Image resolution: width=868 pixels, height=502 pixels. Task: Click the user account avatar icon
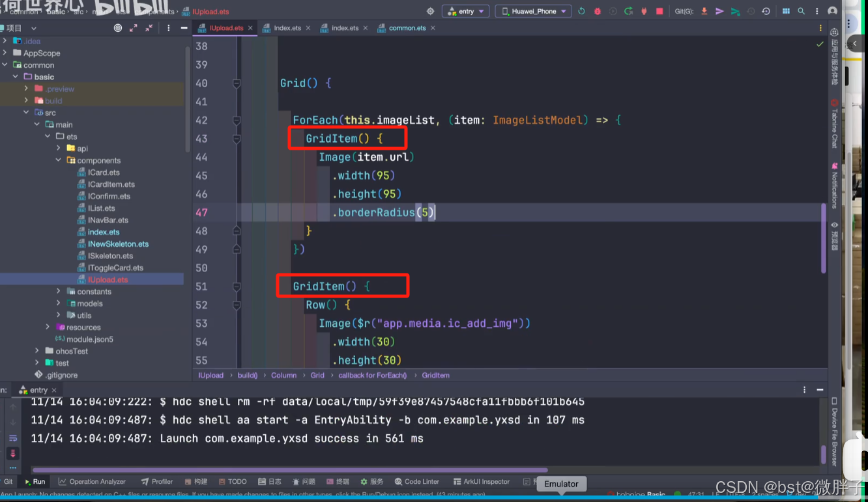click(832, 11)
